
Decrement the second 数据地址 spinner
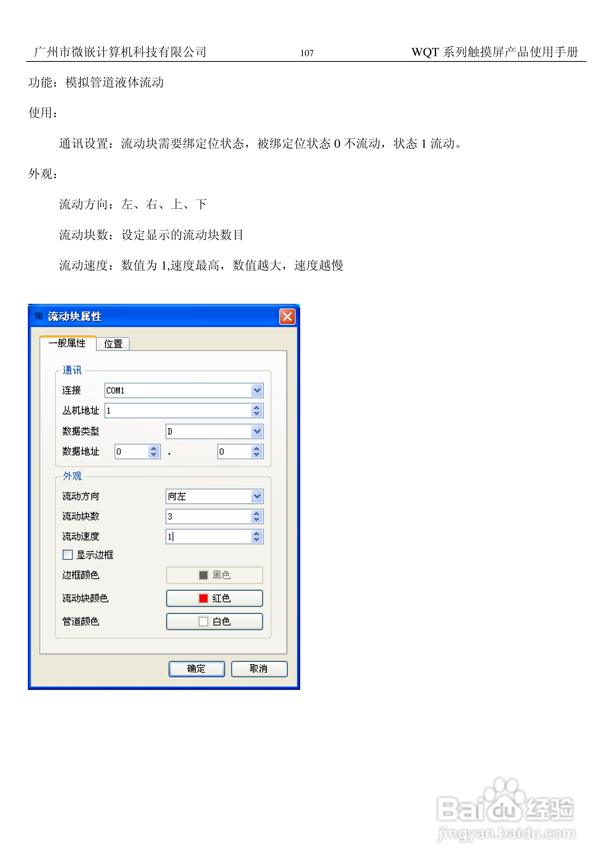257,454
